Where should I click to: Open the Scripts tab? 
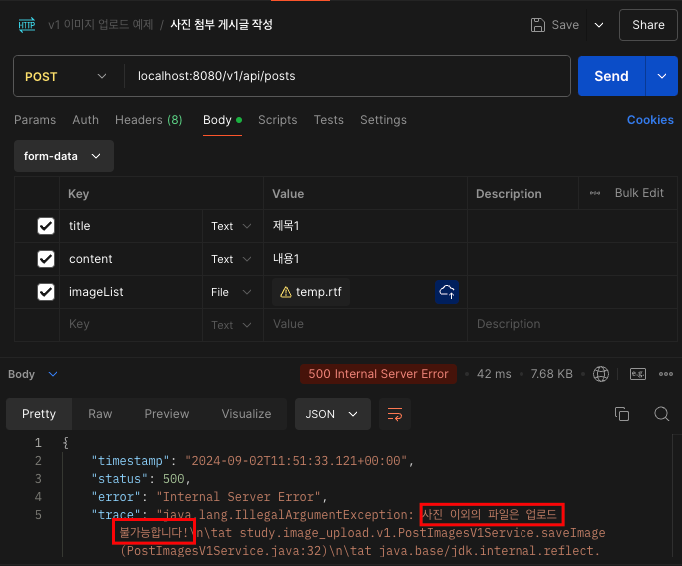coord(277,120)
